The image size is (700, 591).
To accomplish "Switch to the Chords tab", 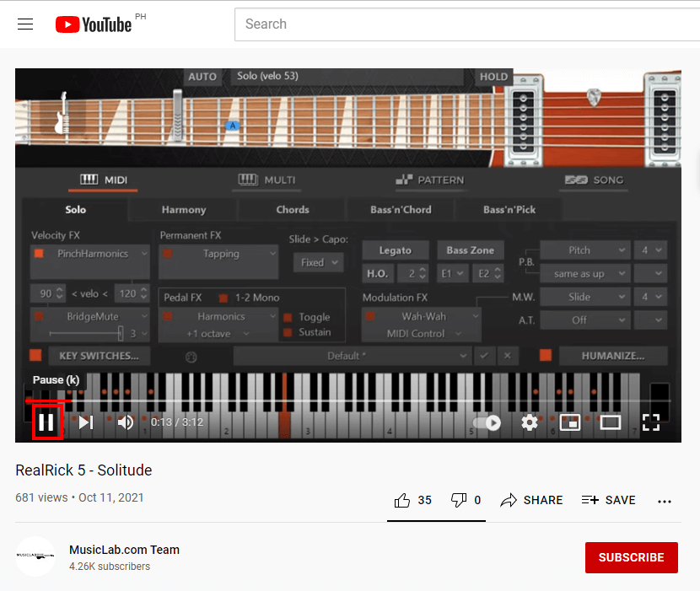I will [293, 210].
